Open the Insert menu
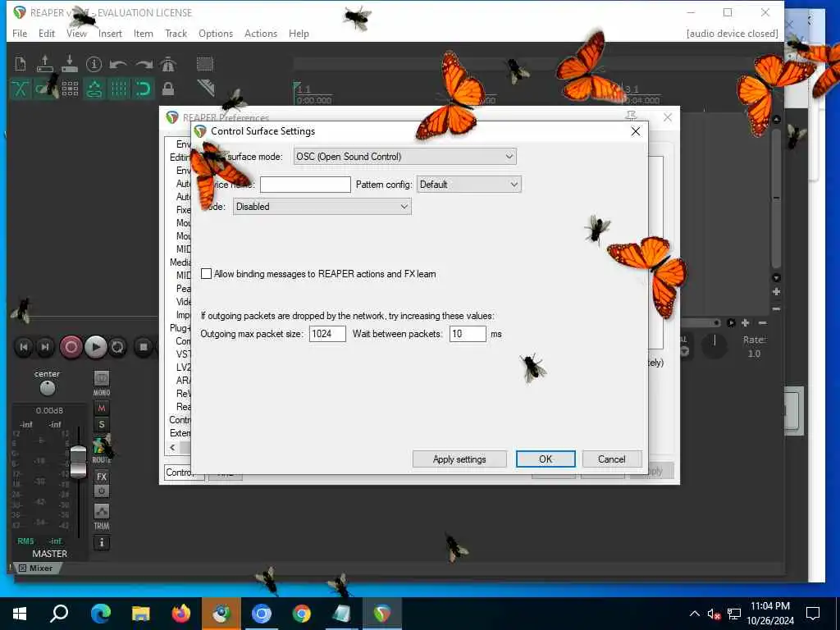This screenshot has width=840, height=630. pyautogui.click(x=110, y=33)
